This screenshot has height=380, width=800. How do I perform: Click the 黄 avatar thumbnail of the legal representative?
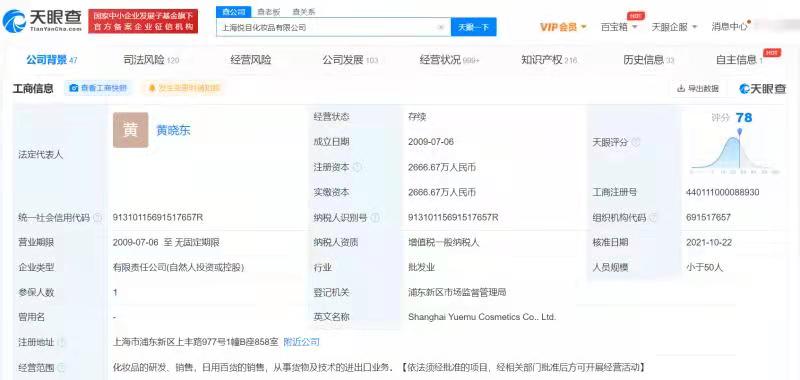[131, 130]
